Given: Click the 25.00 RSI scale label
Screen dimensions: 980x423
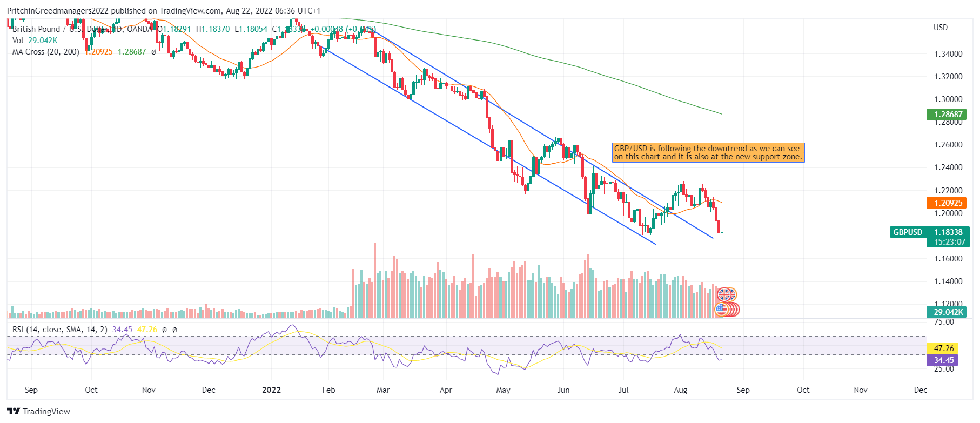Looking at the screenshot, I should tap(944, 369).
